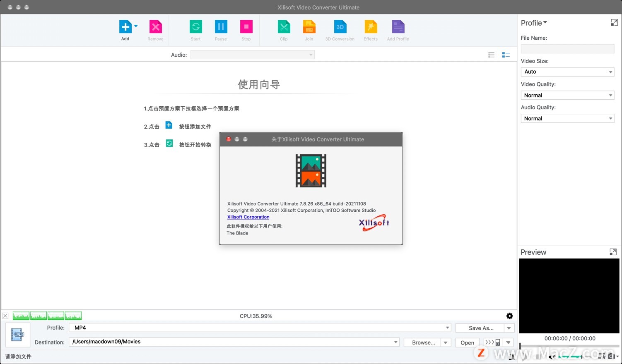Click the MP4 profile format icon
The image size is (622, 364).
[x=18, y=335]
